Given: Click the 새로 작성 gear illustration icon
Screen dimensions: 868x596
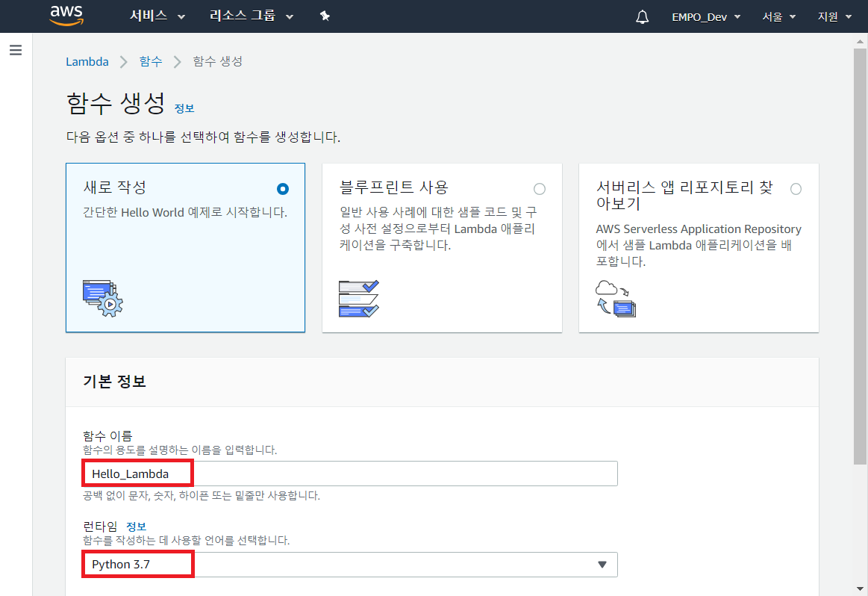Looking at the screenshot, I should pos(103,298).
